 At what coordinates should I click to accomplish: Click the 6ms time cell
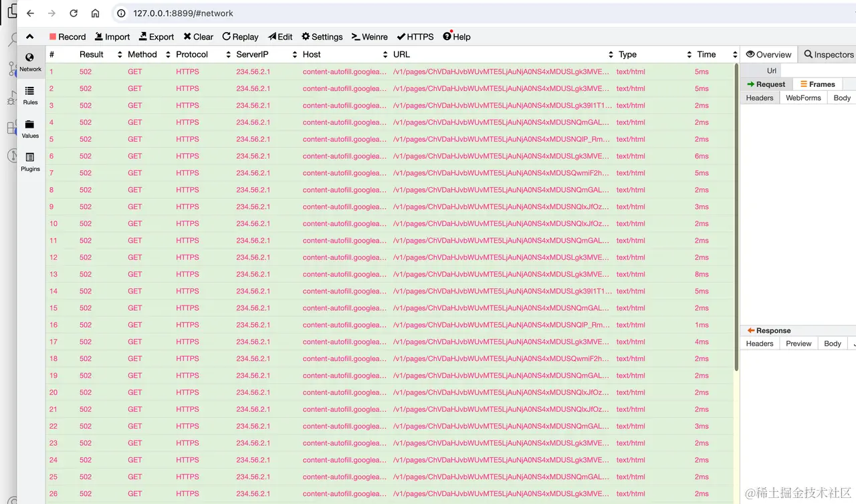(702, 156)
